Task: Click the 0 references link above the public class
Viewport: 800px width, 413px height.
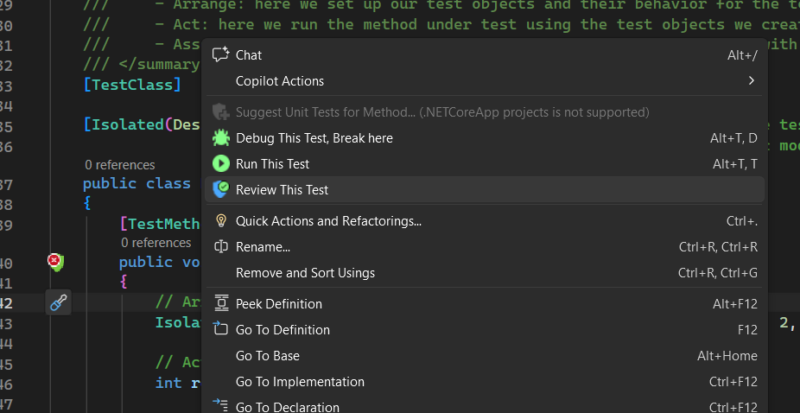Action: pyautogui.click(x=120, y=165)
